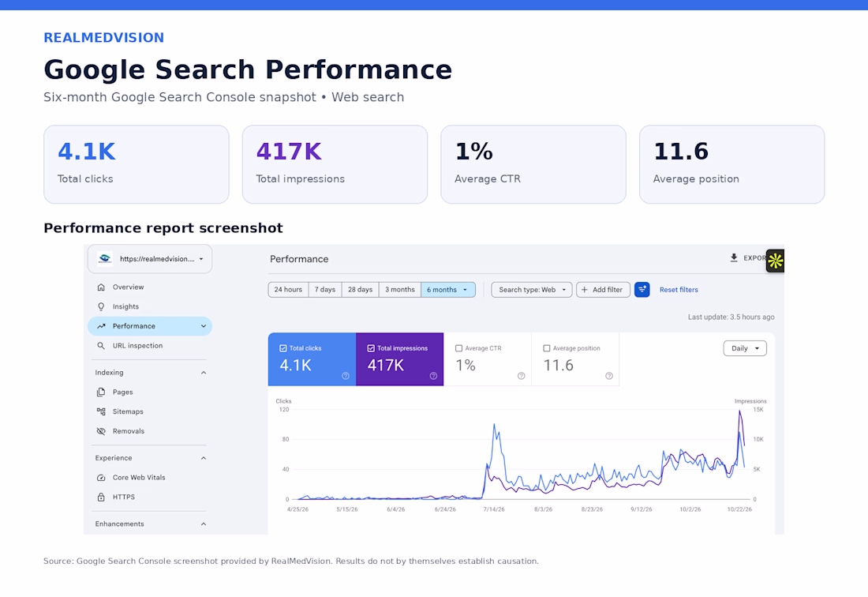The width and height of the screenshot is (868, 597).
Task: Click the Add filter button
Action: (x=603, y=290)
